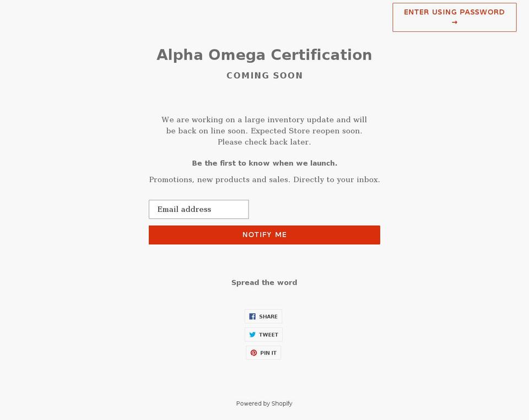Click the Facebook icon beside SHARE
529x420 pixels.
[253, 316]
